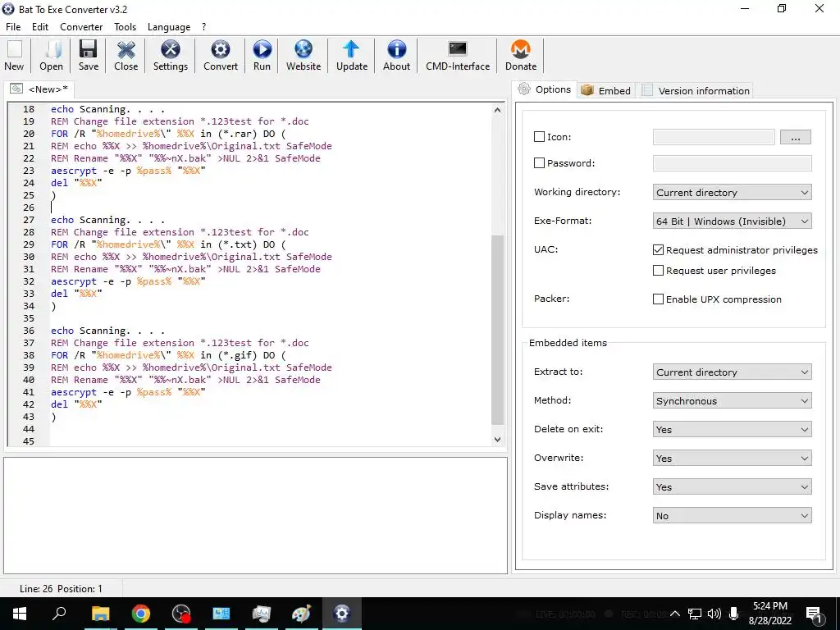Open the Converter menu

pos(81,27)
